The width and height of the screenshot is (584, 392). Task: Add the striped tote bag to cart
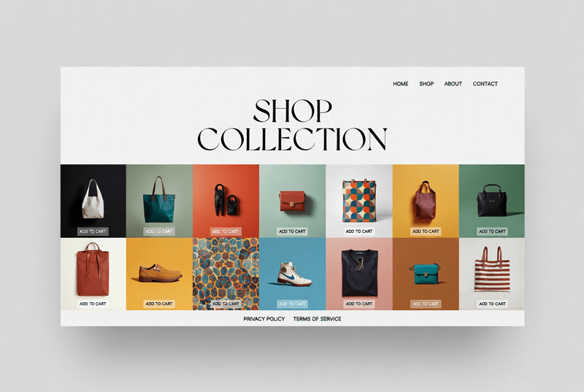point(492,304)
